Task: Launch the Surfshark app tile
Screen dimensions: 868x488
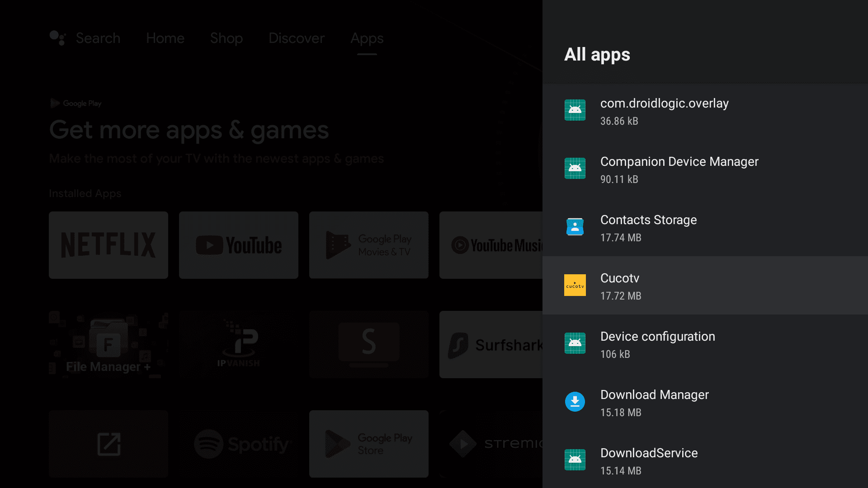Action: [x=491, y=344]
